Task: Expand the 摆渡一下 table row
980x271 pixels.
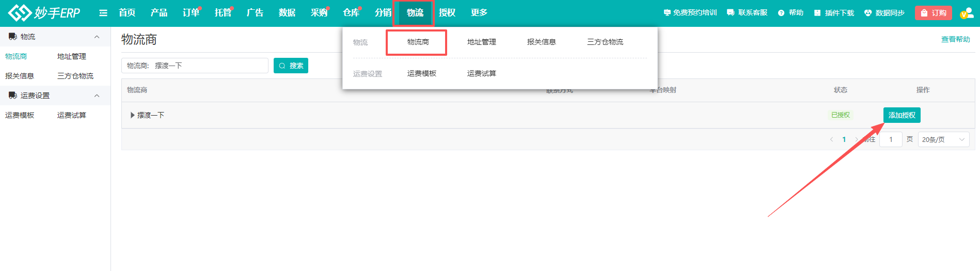Action: (x=133, y=115)
